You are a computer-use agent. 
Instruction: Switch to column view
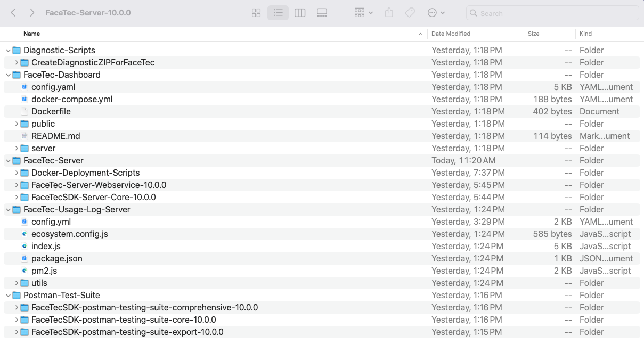tap(300, 13)
